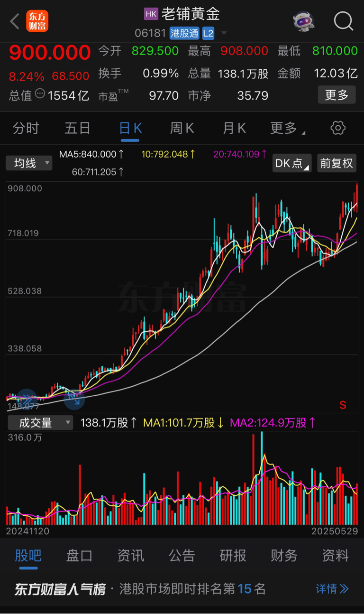Tap the 最低 810.000 value
Screen dimensions: 364x614
335,51
